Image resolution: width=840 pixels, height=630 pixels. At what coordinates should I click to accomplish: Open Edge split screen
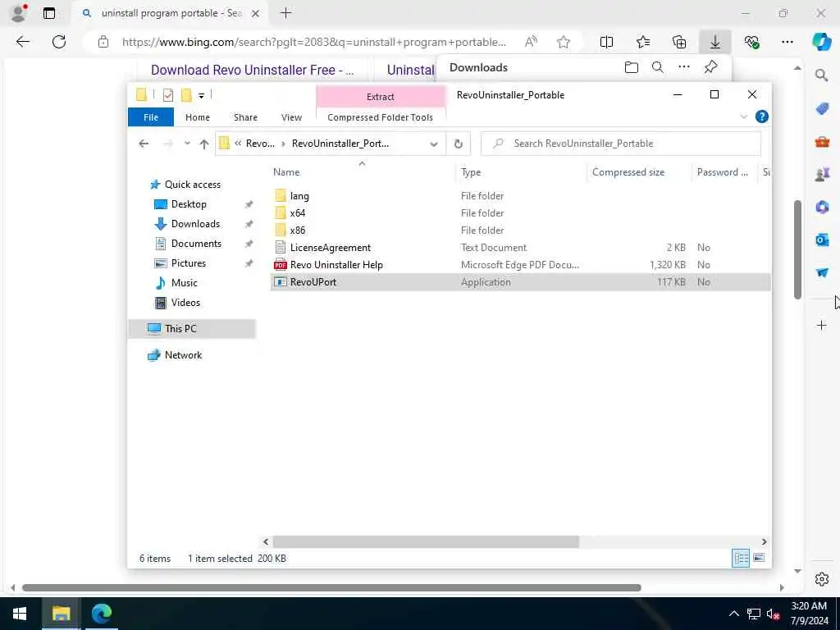pyautogui.click(x=606, y=42)
